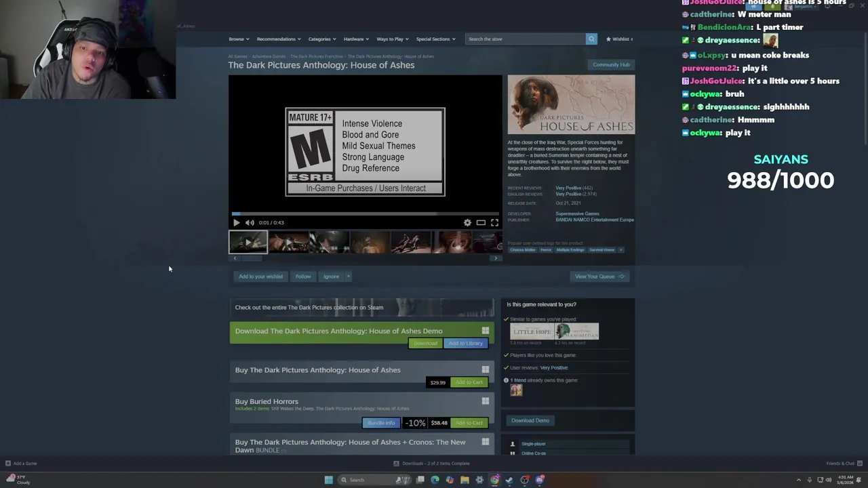The width and height of the screenshot is (868, 488).
Task: Open video settings gear in player
Action: click(467, 222)
